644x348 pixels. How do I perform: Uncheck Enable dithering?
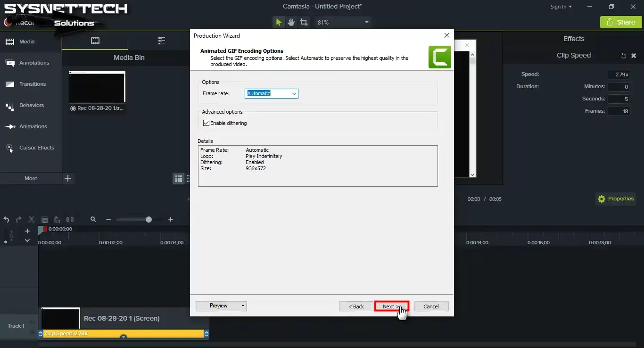[206, 123]
